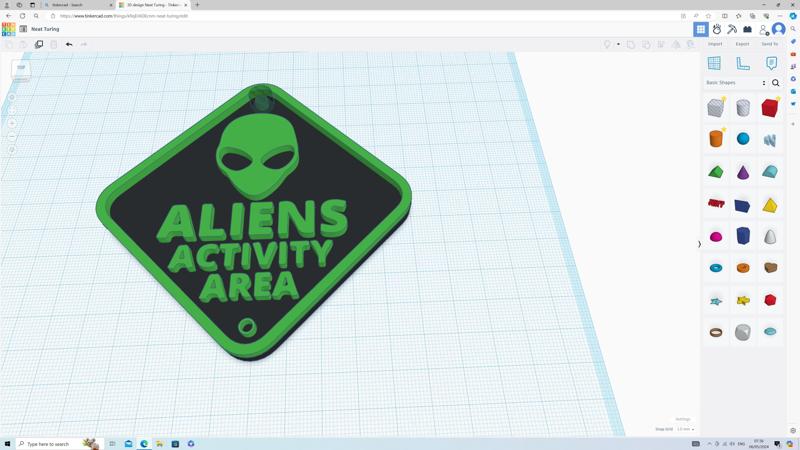Collapse the shapes panel chevron
The height and width of the screenshot is (450, 800).
[699, 244]
